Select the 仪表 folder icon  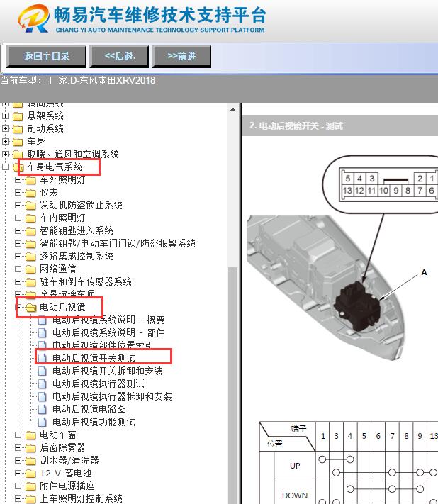(x=30, y=193)
